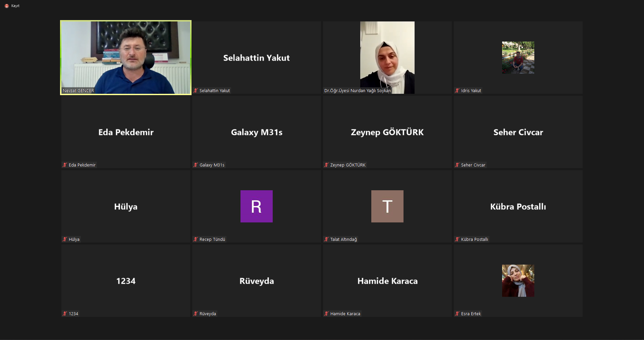Screen dimensions: 644x340
Task: Click the small Seher Civcar name tag
Action: 473,165
